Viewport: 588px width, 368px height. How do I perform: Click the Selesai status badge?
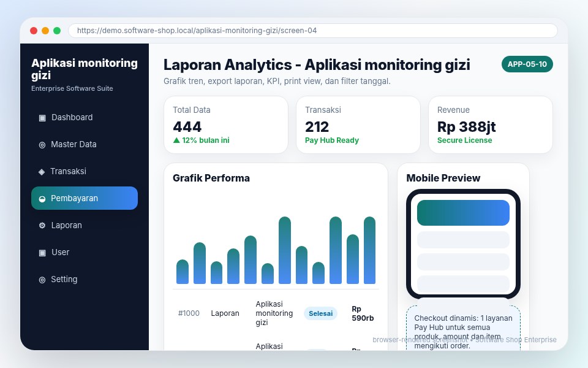(320, 313)
